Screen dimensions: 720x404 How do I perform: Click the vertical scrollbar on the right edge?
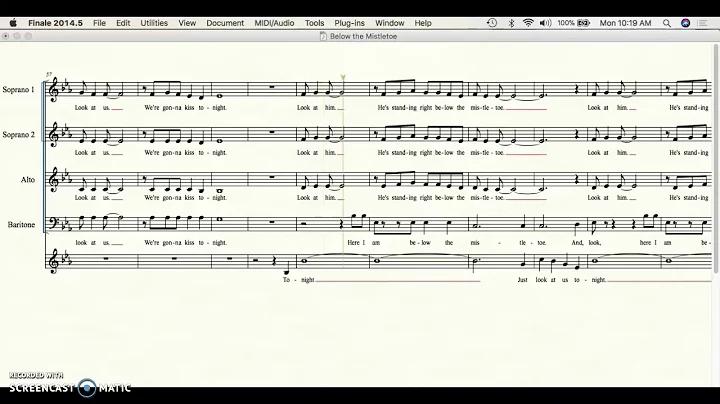click(x=715, y=158)
